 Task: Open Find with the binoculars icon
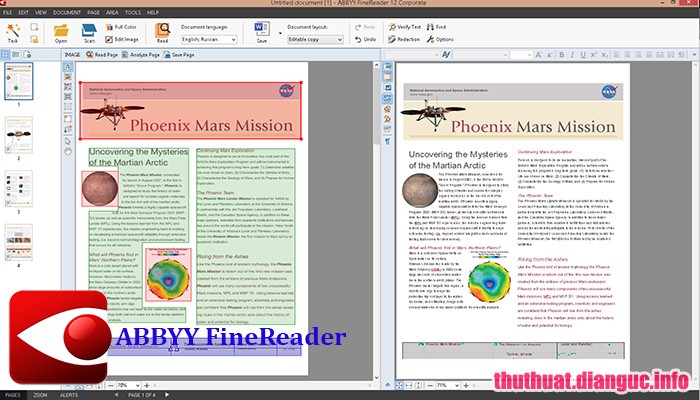click(436, 27)
